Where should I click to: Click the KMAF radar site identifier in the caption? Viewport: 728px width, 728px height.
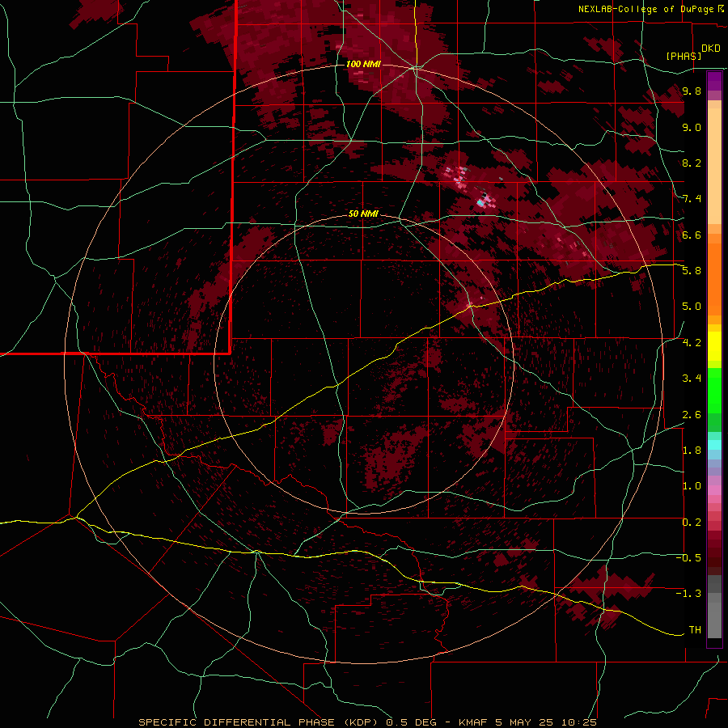click(x=472, y=722)
